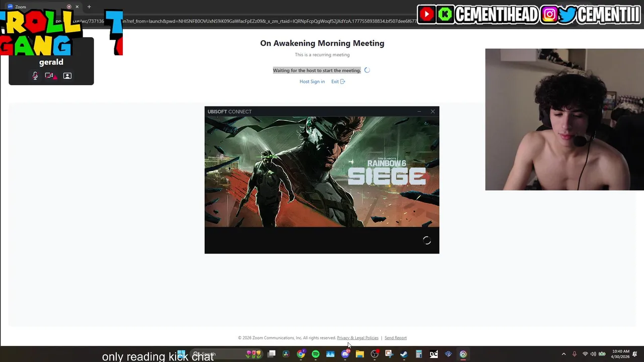Viewport: 644px width, 362px height.
Task: Open DaVinci Resolve from the taskbar
Action: click(286, 354)
